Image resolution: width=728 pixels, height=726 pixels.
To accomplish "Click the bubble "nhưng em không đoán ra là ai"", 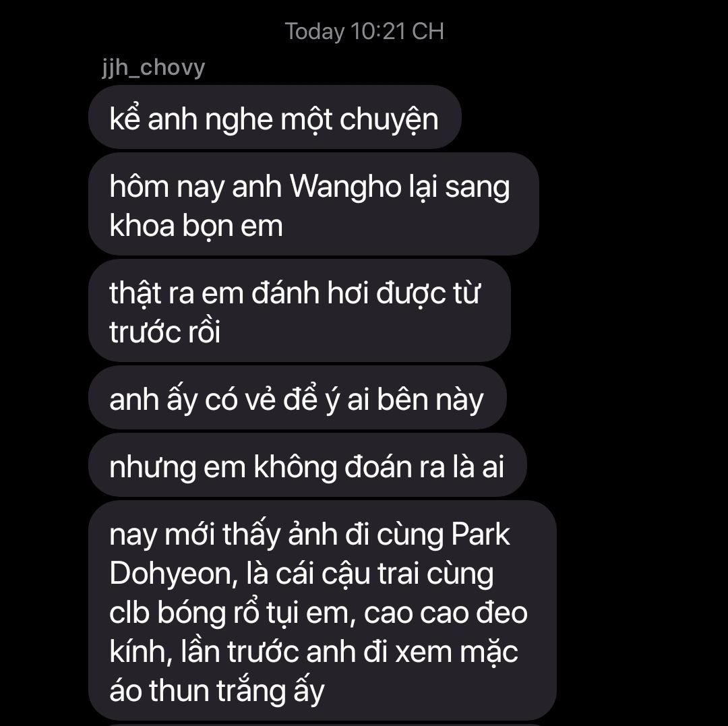I will tap(307, 465).
